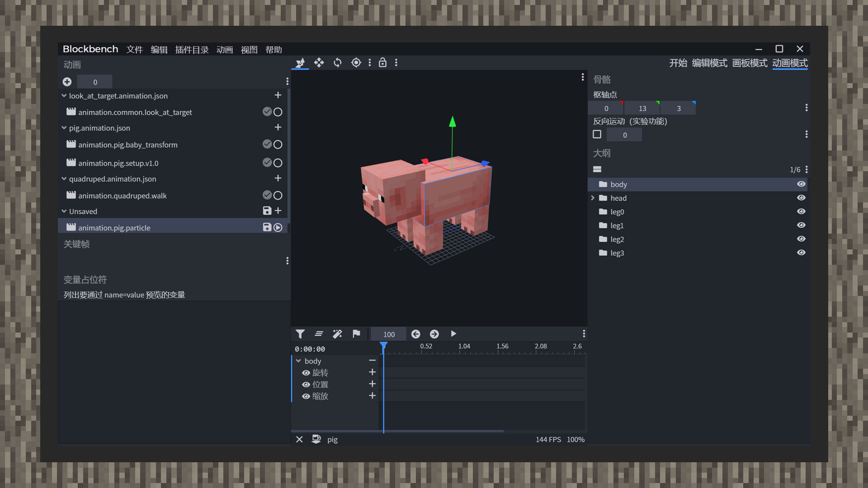Select the Rotate tool in toolbar

click(338, 63)
